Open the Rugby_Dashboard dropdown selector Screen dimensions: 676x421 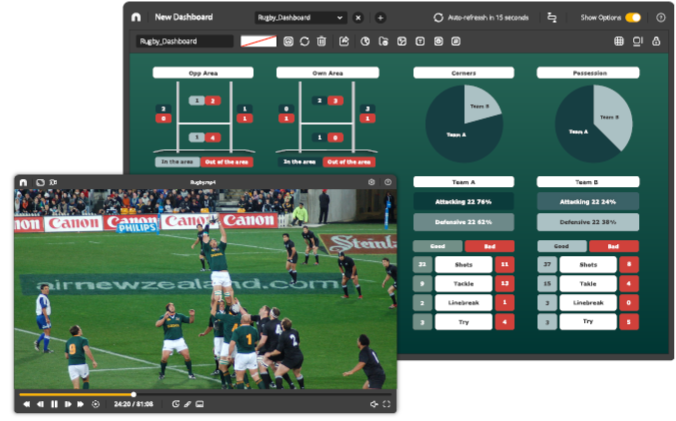click(299, 18)
